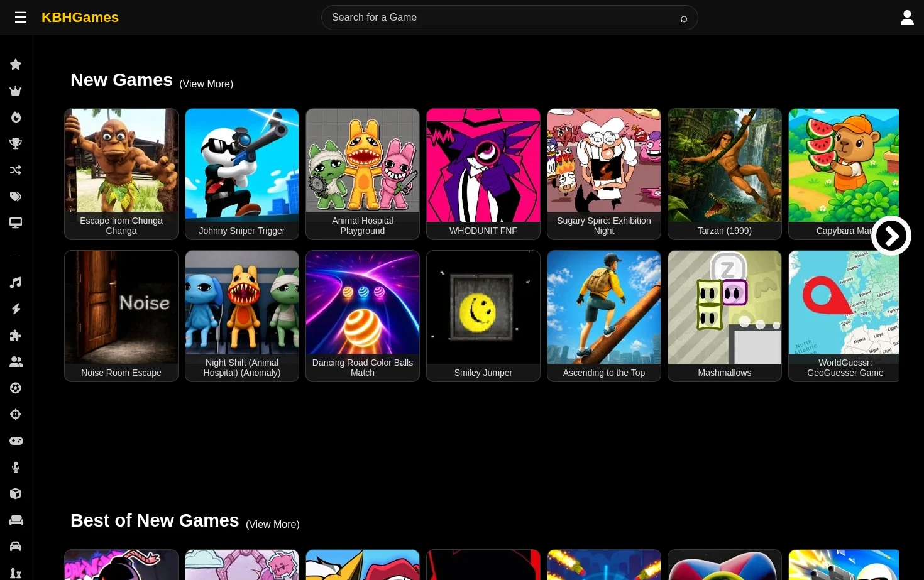Viewport: 924px width, 580px height.
Task: Click View More beside Best of New Games
Action: (x=273, y=525)
